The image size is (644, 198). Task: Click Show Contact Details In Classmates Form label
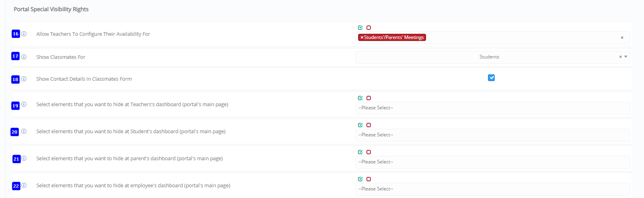click(84, 79)
